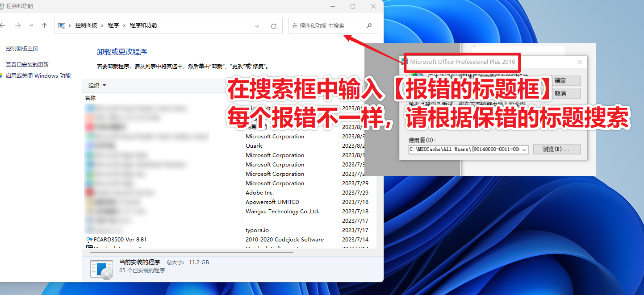The width and height of the screenshot is (644, 295).
Task: Open 启用或关闭 Windows 功能 link
Action: [38, 76]
